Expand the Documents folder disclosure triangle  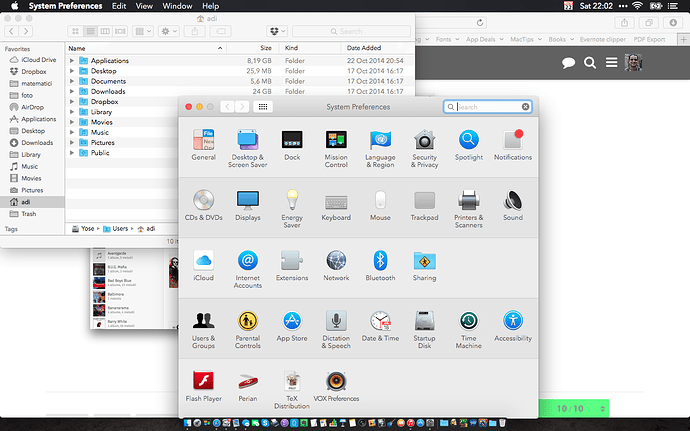coord(73,81)
